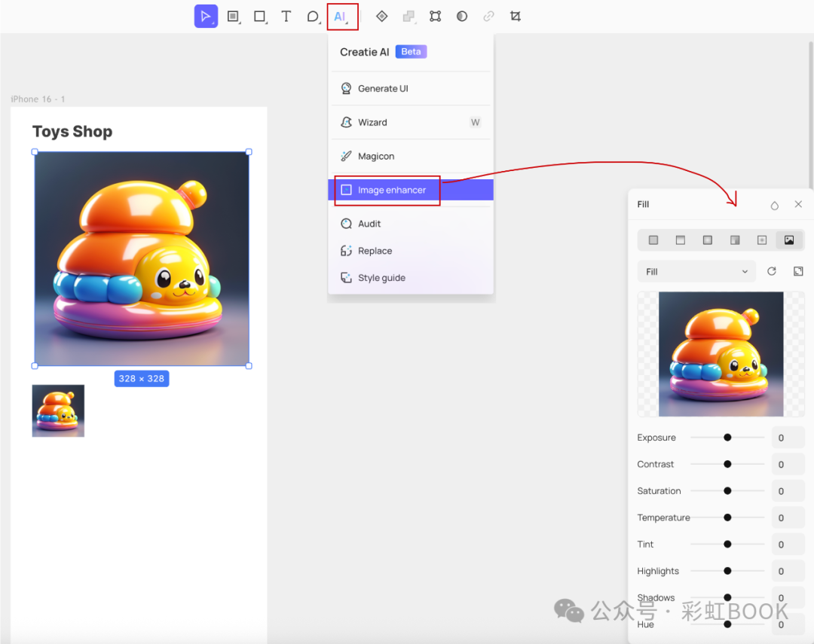Open the AI tools dropdown
The width and height of the screenshot is (814, 644).
point(342,16)
